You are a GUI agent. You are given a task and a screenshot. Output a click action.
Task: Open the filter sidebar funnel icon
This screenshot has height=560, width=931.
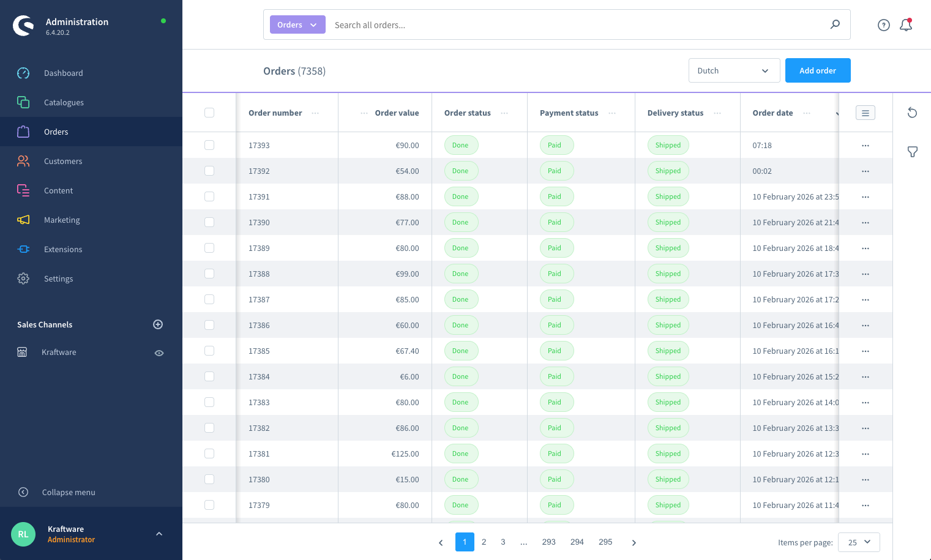pyautogui.click(x=912, y=152)
